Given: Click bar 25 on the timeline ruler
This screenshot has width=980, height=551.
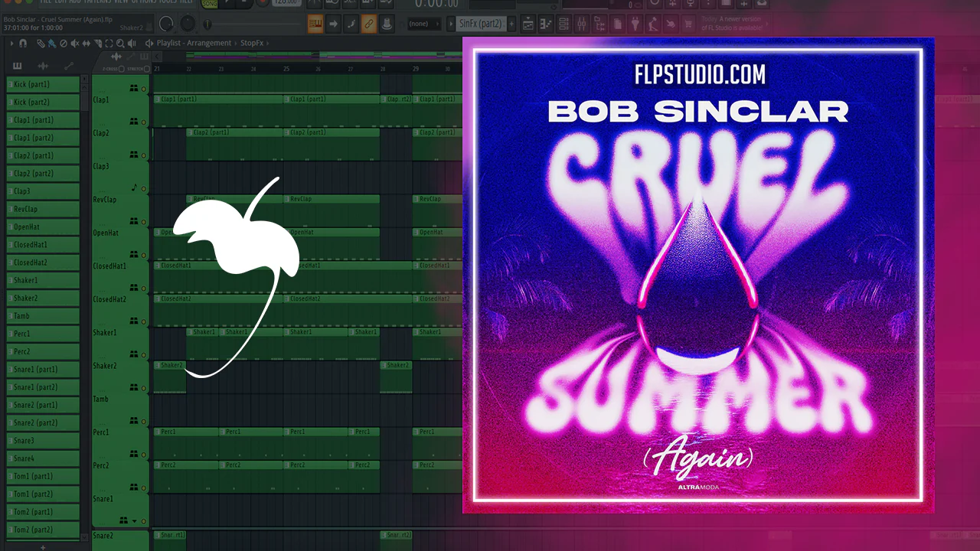Looking at the screenshot, I should click(286, 69).
